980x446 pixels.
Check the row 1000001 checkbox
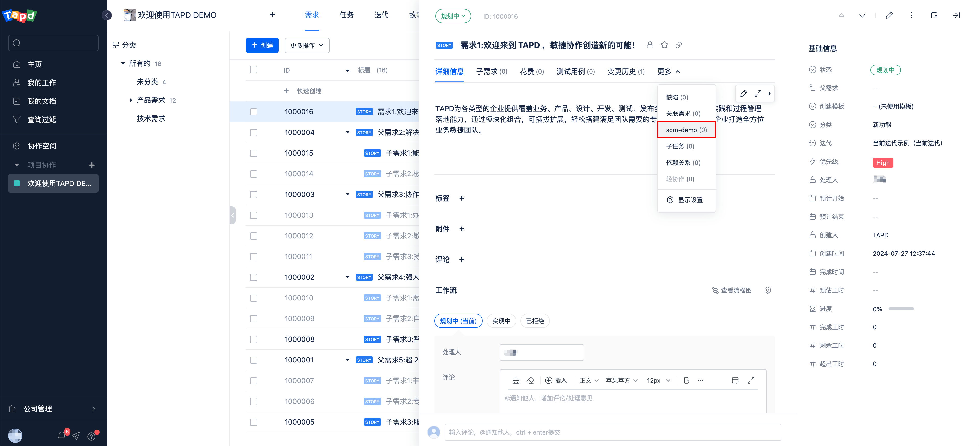point(254,360)
